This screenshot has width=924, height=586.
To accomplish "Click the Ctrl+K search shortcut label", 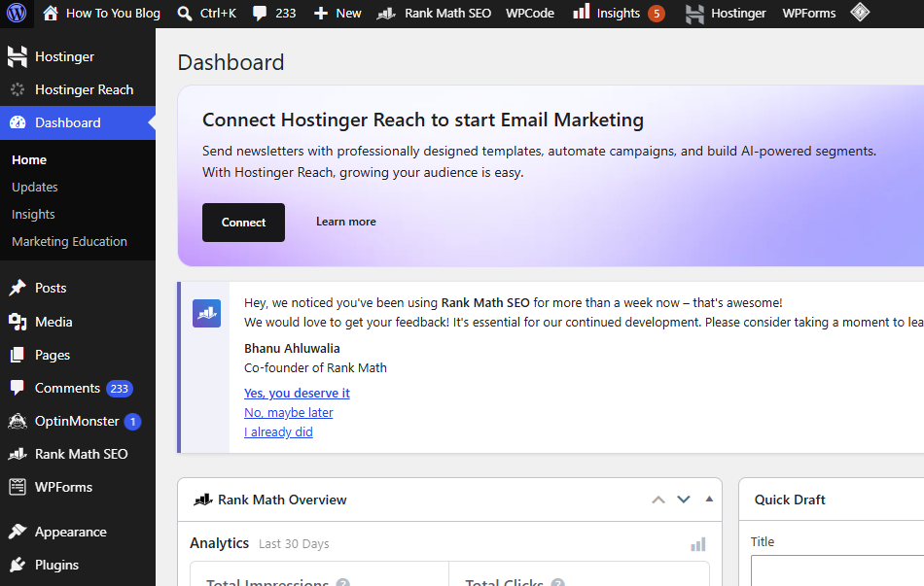I will click(218, 13).
